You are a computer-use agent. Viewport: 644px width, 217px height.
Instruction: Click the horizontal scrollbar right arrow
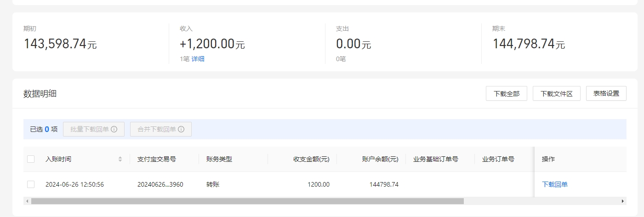tap(623, 201)
